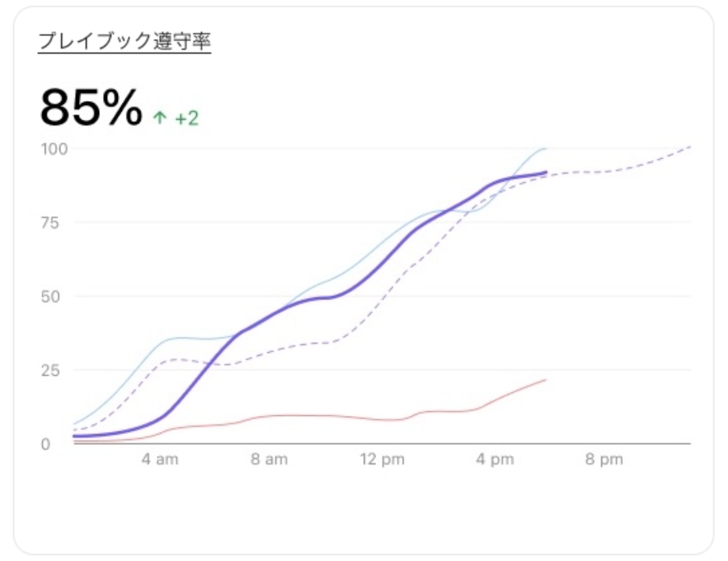Click the right end of the red line
The width and height of the screenshot is (728, 561).
545,380
